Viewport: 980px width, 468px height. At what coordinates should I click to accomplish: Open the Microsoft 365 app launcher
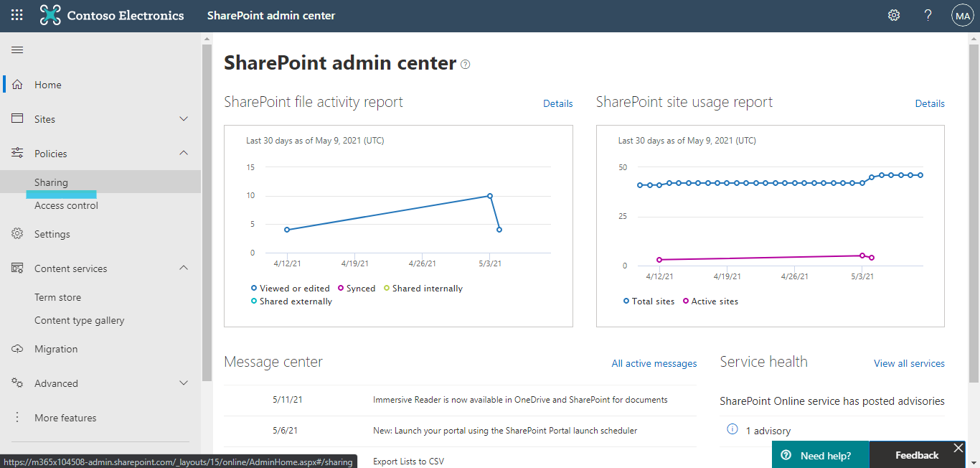point(16,14)
